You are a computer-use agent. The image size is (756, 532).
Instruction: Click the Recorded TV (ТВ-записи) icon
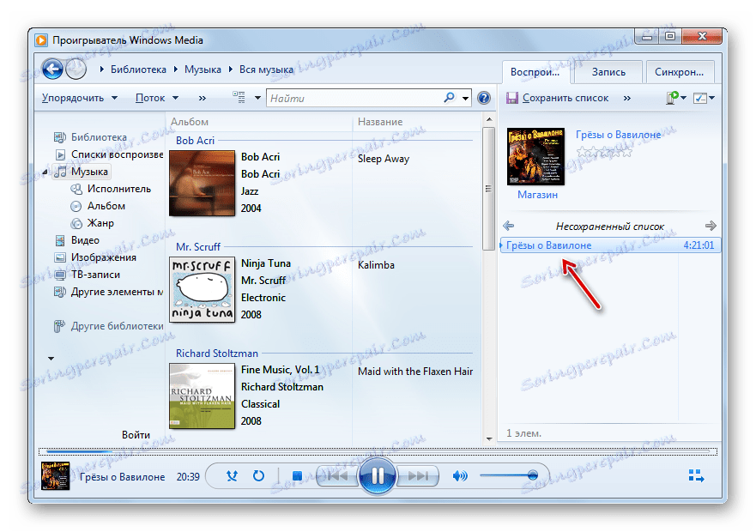tap(60, 275)
